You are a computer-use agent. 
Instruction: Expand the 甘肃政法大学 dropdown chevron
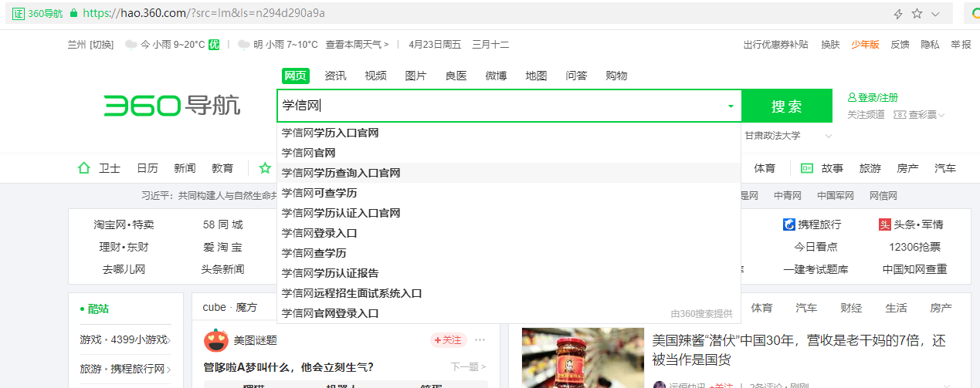829,136
